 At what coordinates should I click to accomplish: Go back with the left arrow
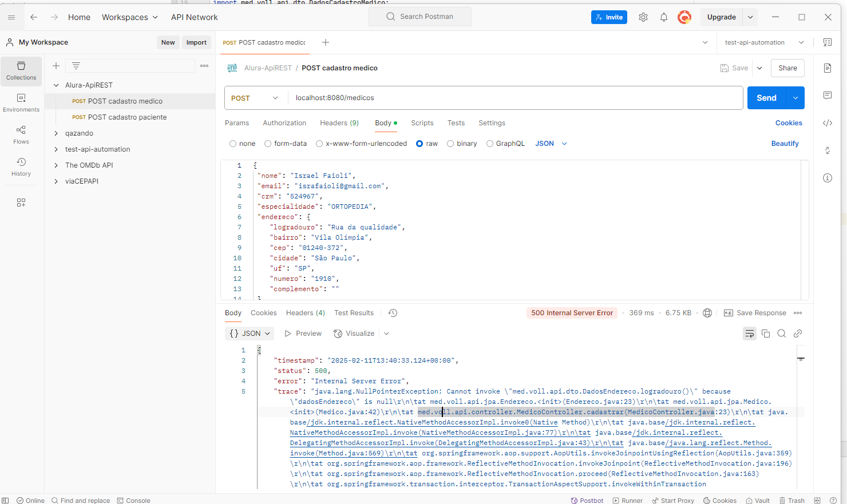34,17
